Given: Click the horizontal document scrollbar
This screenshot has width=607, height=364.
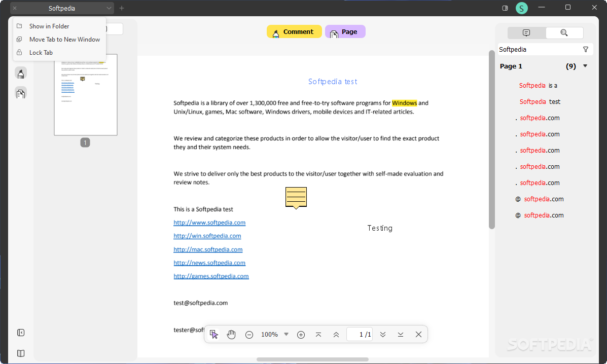Looking at the screenshot, I should pos(312,359).
